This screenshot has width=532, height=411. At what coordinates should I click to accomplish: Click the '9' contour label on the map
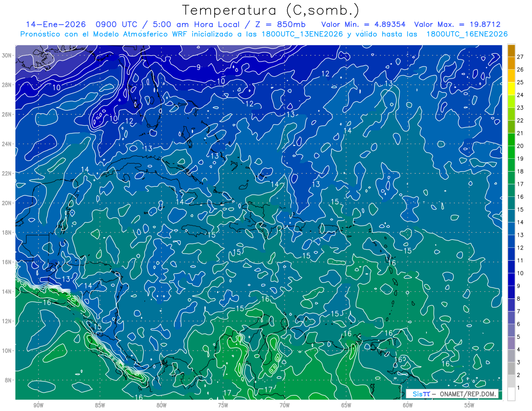(x=198, y=67)
